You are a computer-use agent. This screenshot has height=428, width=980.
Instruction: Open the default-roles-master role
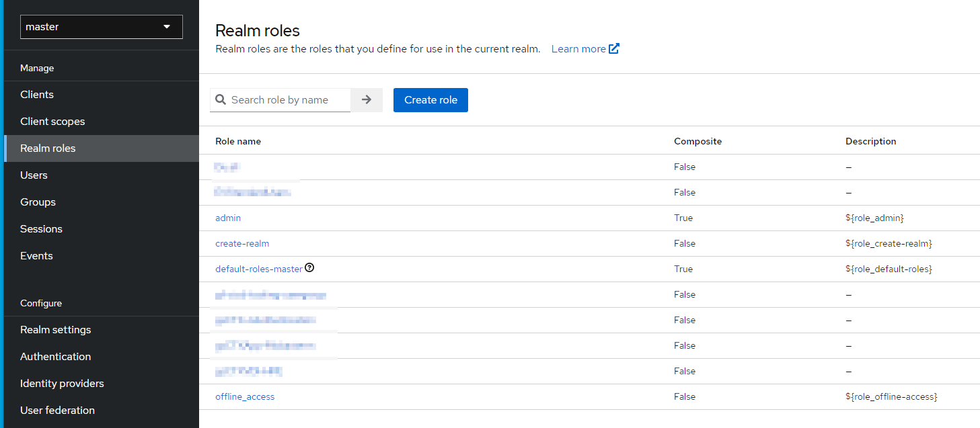(x=259, y=269)
